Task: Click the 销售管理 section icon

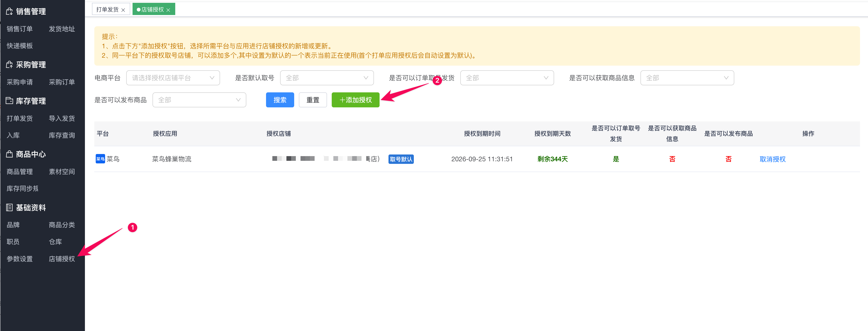Action: pos(9,11)
